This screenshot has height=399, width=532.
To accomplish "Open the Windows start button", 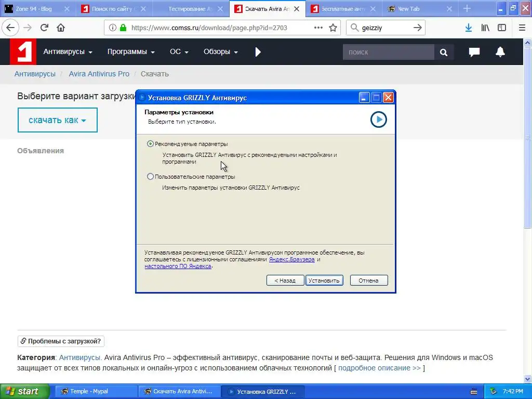I will coord(24,392).
